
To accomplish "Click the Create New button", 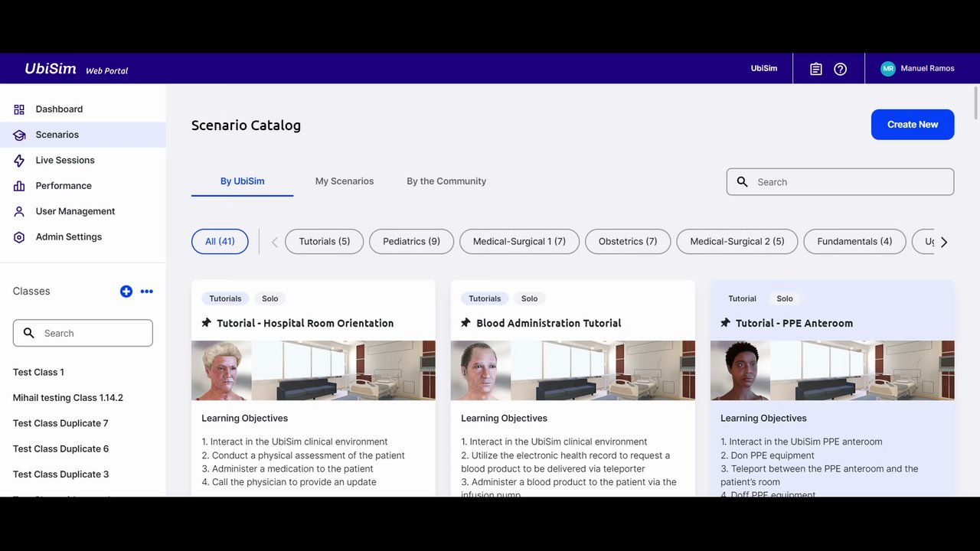I will (x=913, y=125).
